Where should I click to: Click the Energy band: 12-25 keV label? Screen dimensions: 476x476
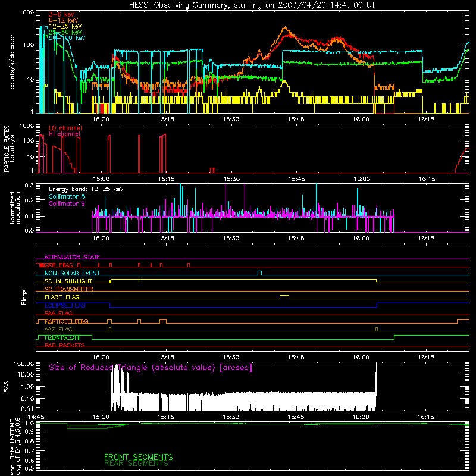point(86,189)
